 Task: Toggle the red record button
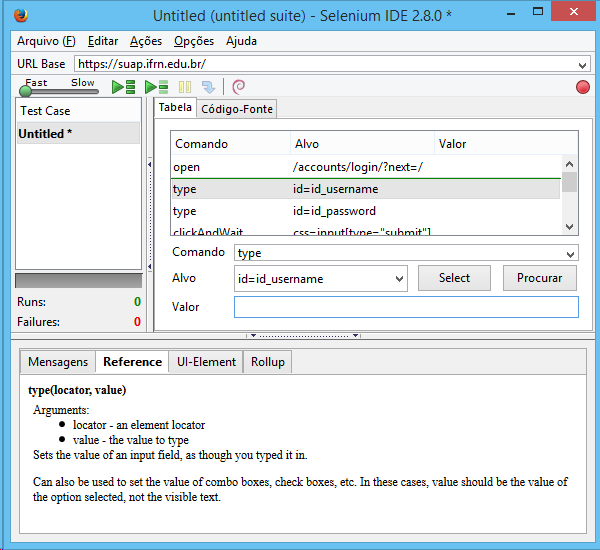(x=582, y=87)
